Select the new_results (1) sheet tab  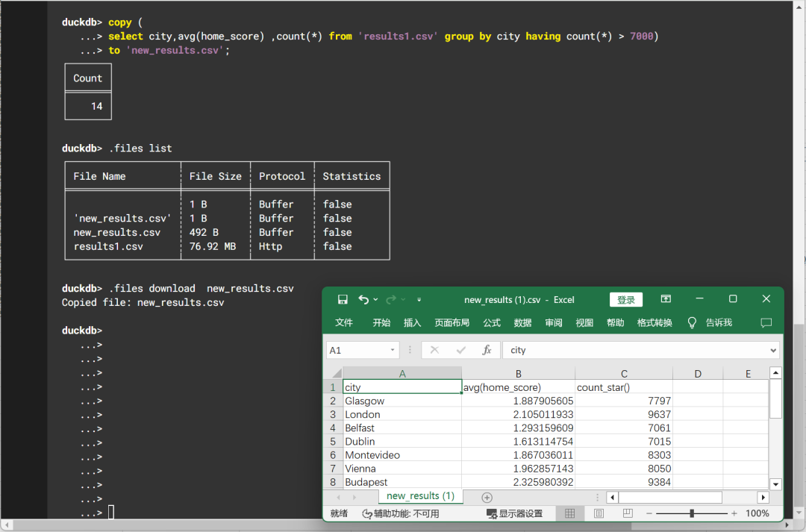coord(419,495)
